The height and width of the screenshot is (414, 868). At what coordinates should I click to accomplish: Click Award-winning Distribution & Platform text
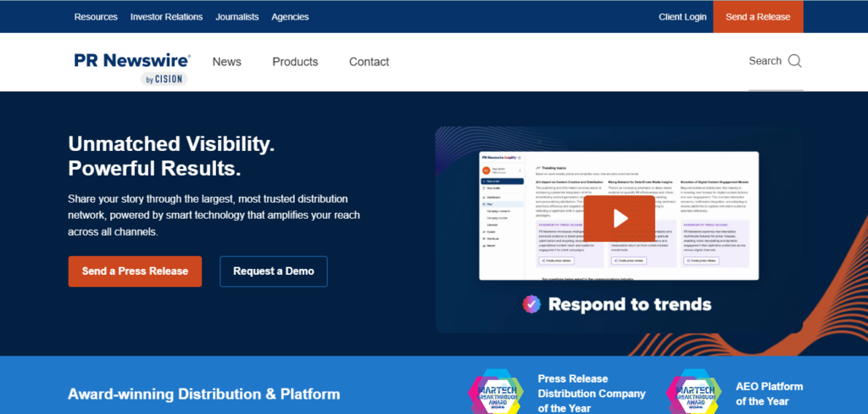pyautogui.click(x=203, y=394)
